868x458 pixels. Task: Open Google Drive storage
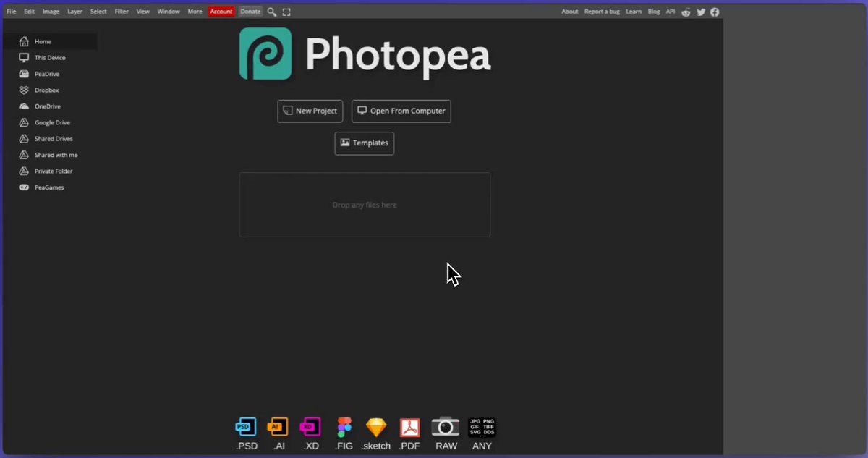coord(50,122)
